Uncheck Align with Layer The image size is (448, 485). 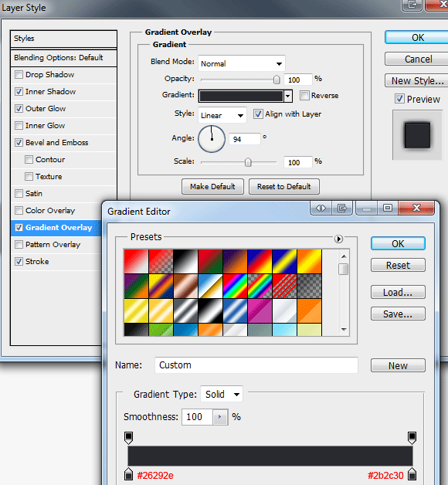point(258,114)
